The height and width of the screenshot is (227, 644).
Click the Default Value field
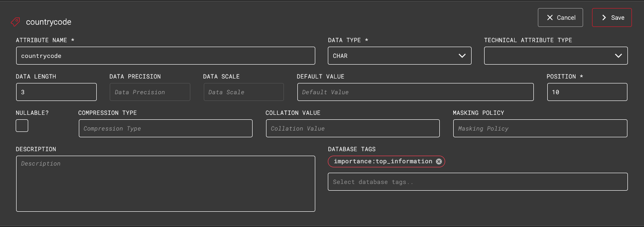[415, 92]
